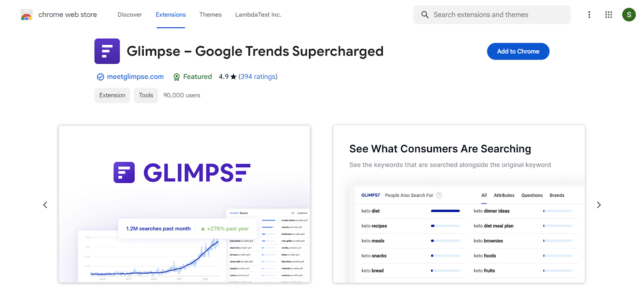Click the Extension category chip
Image resolution: width=644 pixels, height=295 pixels.
click(112, 96)
